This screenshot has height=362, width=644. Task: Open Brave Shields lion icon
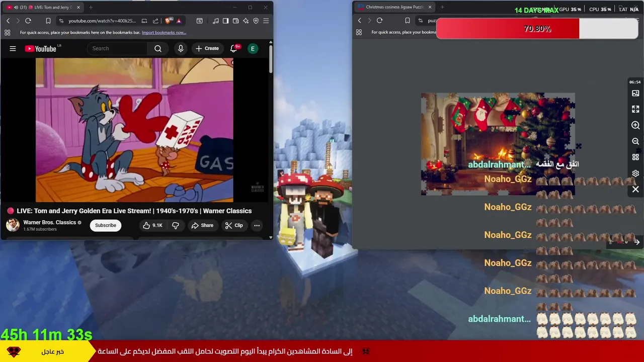click(169, 21)
